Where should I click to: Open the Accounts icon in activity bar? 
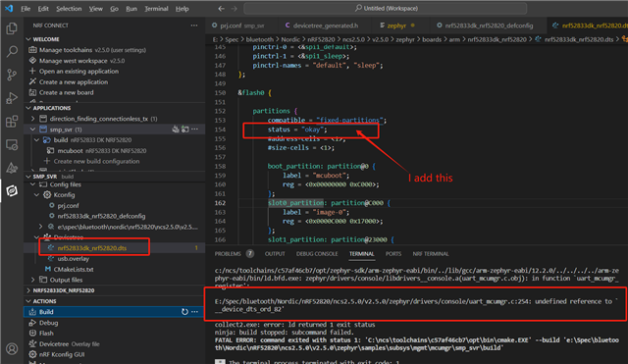12,348
